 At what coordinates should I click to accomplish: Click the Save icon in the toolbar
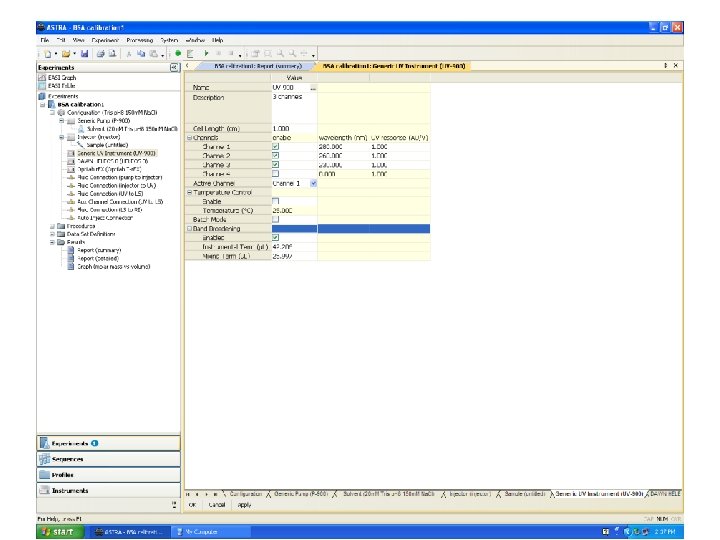coord(84,53)
